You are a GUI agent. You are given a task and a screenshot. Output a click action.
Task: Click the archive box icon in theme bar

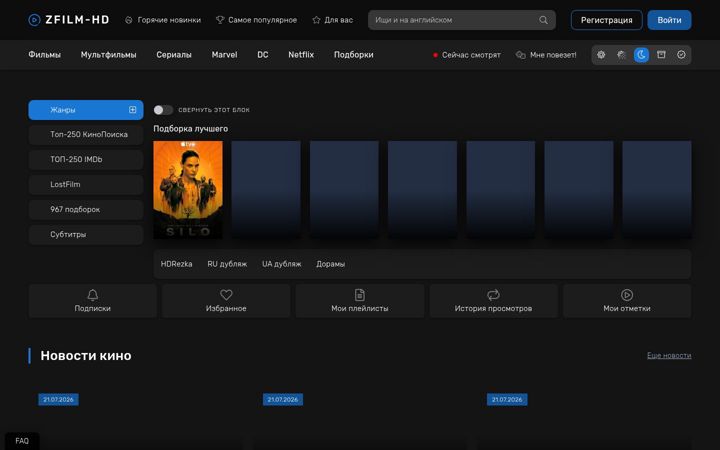(x=661, y=55)
